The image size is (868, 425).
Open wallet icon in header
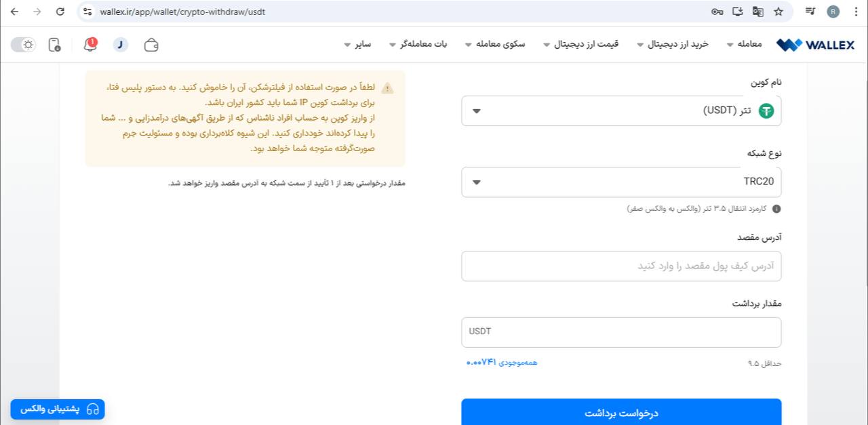click(152, 45)
